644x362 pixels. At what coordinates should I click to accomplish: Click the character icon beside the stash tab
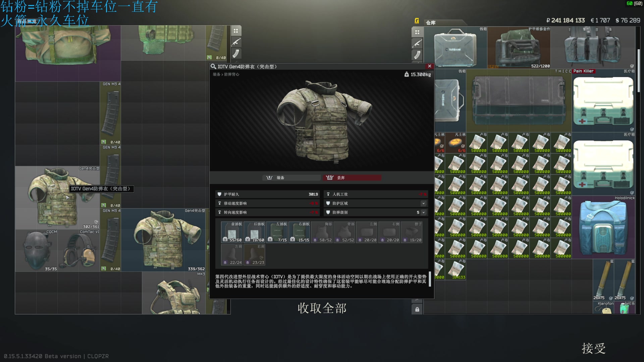pyautogui.click(x=417, y=21)
